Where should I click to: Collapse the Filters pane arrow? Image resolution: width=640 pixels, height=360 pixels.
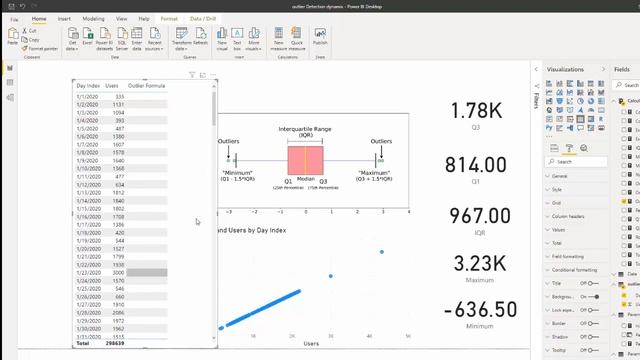pyautogui.click(x=536, y=69)
